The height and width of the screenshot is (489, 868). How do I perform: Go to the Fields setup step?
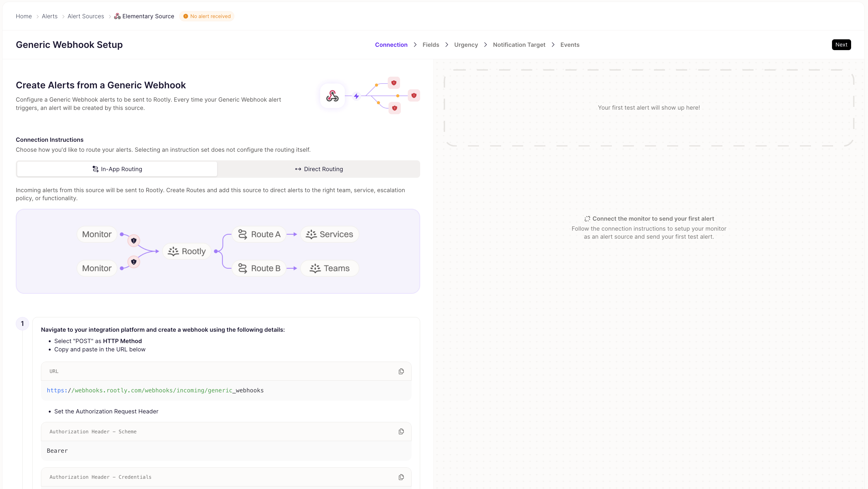point(431,45)
